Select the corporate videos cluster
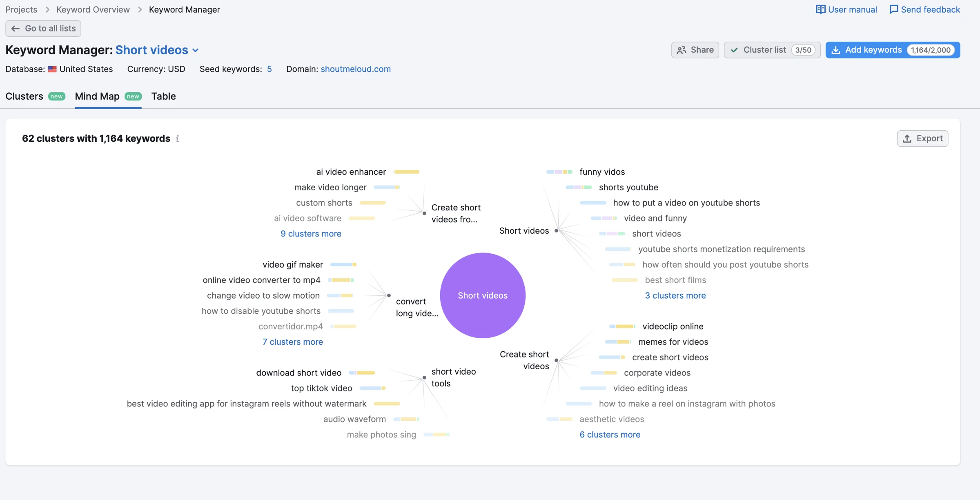980x500 pixels. [x=657, y=373]
